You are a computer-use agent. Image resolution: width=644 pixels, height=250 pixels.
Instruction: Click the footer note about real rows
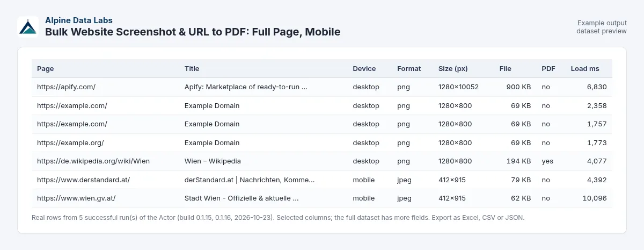pos(278,218)
